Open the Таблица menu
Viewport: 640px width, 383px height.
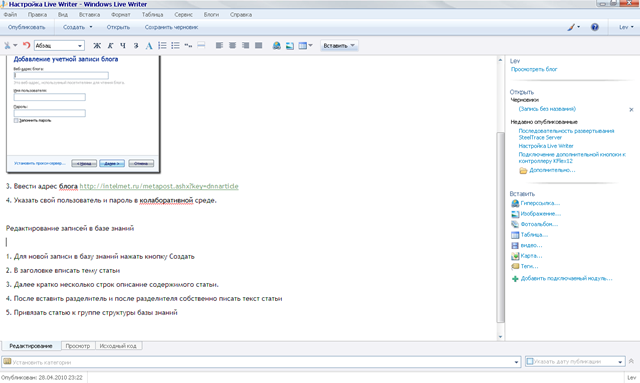tap(152, 15)
